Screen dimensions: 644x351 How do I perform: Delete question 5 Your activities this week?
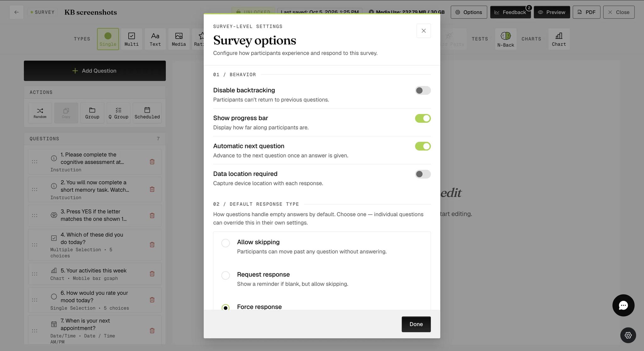tap(152, 274)
